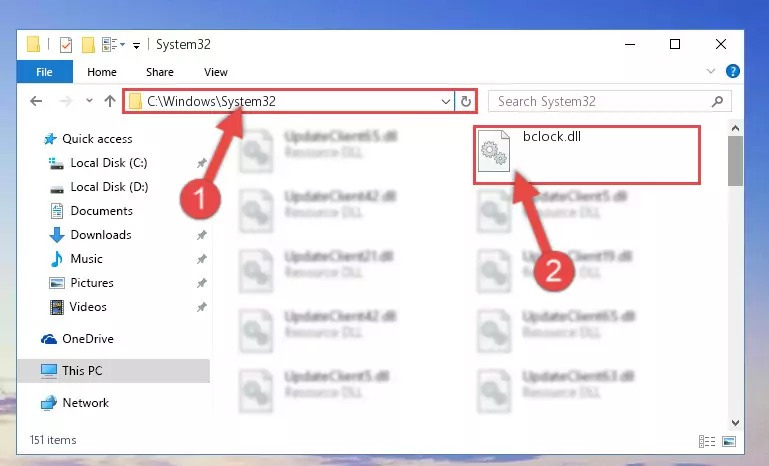
Task: Click pin icon next to Local Disk (C:)
Action: (202, 163)
